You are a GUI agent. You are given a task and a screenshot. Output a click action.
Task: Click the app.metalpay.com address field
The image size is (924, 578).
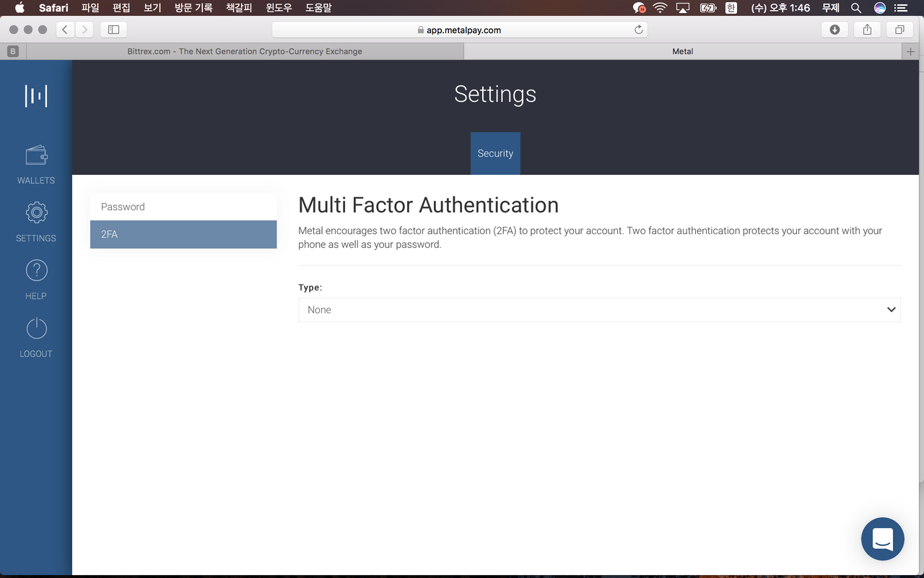(459, 30)
